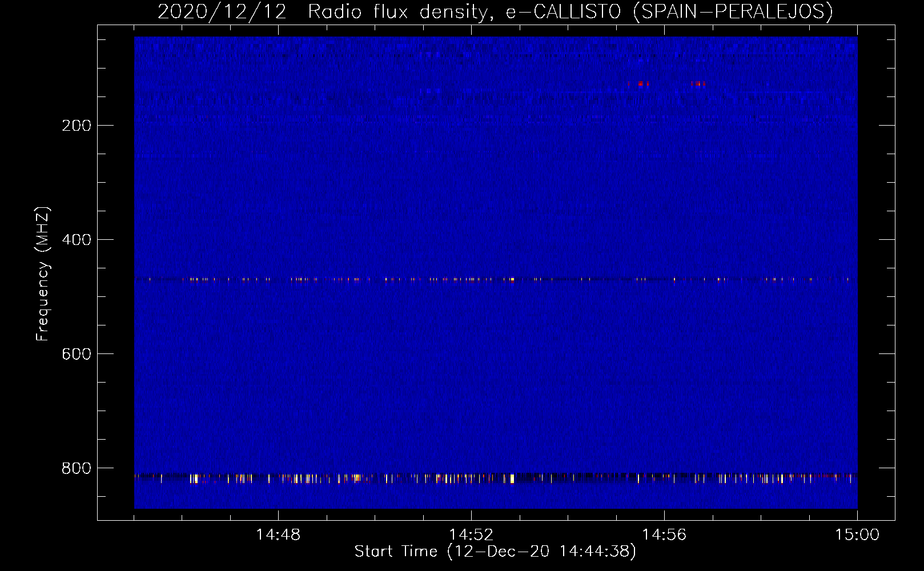924x571 pixels.
Task: Click the 200 frequency tick label
Action: tap(77, 126)
